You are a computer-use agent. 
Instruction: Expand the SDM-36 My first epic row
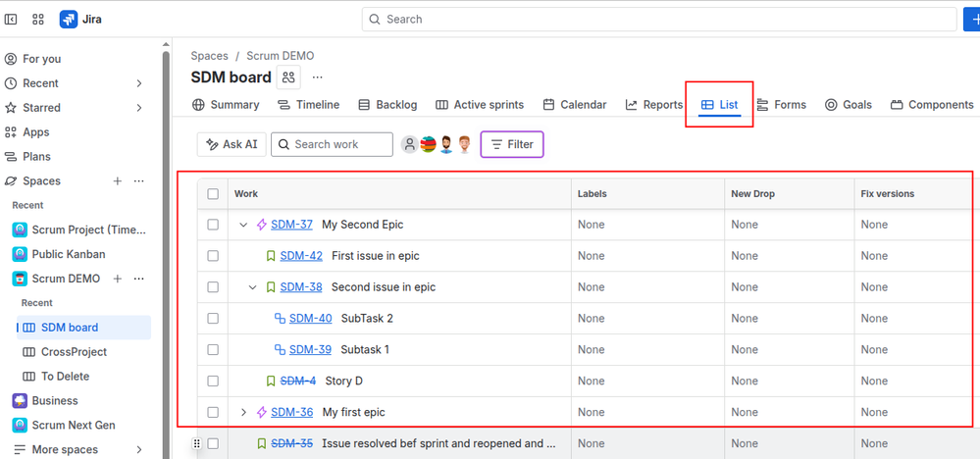pyautogui.click(x=243, y=412)
